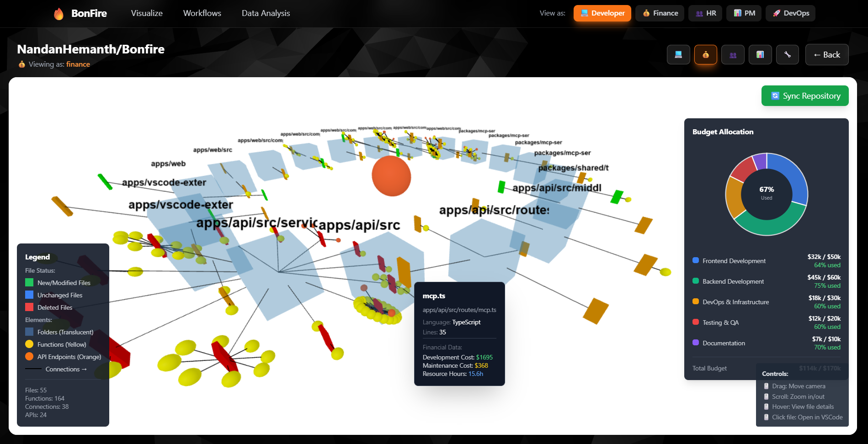Image resolution: width=868 pixels, height=444 pixels.
Task: Click the green Backend Development budget dot
Action: pyautogui.click(x=696, y=281)
